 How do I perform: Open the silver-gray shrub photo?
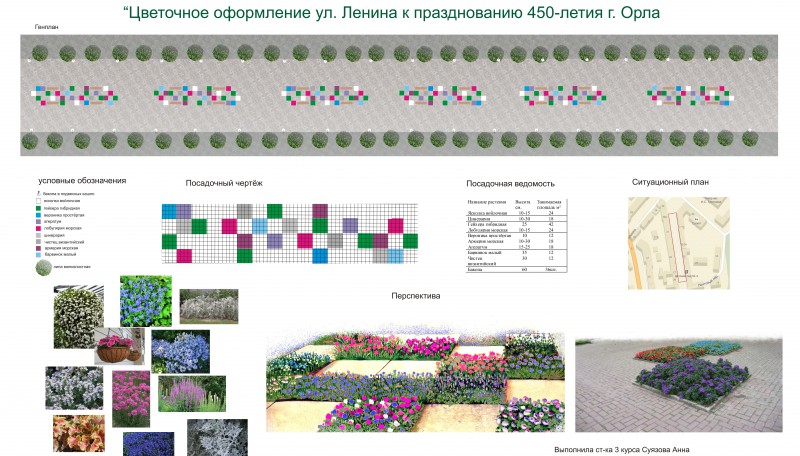pyautogui.click(x=209, y=306)
